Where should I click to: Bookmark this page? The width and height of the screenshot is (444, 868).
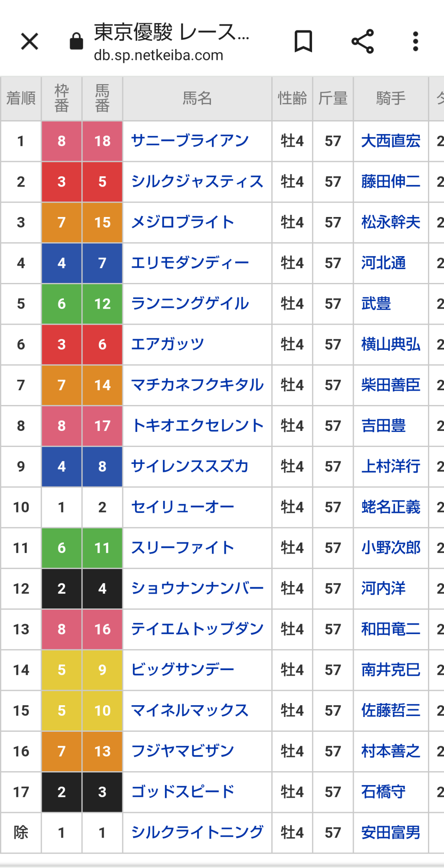coord(303,42)
